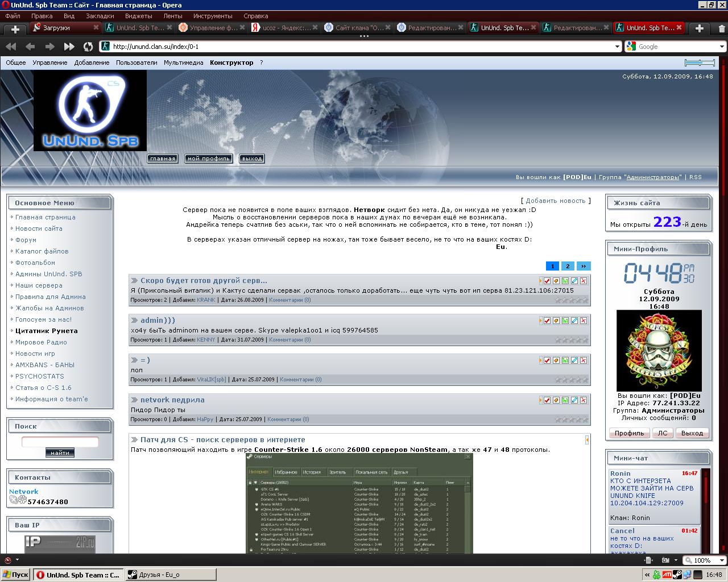This screenshot has height=582, width=728.
Task: Open Комментарии (0) for 'admin)))' news
Action: [290, 340]
